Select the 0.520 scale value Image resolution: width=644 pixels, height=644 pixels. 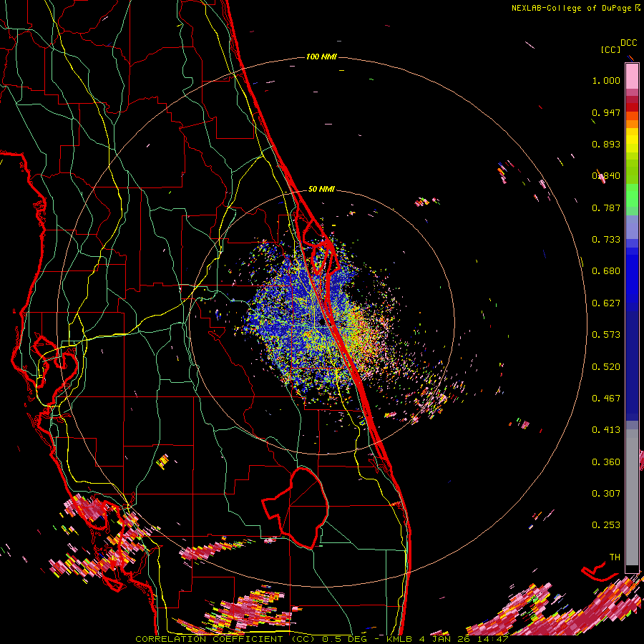606,367
